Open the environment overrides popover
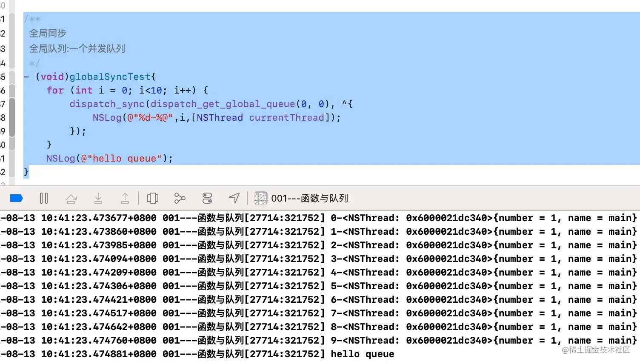This screenshot has width=640, height=364. [x=207, y=198]
